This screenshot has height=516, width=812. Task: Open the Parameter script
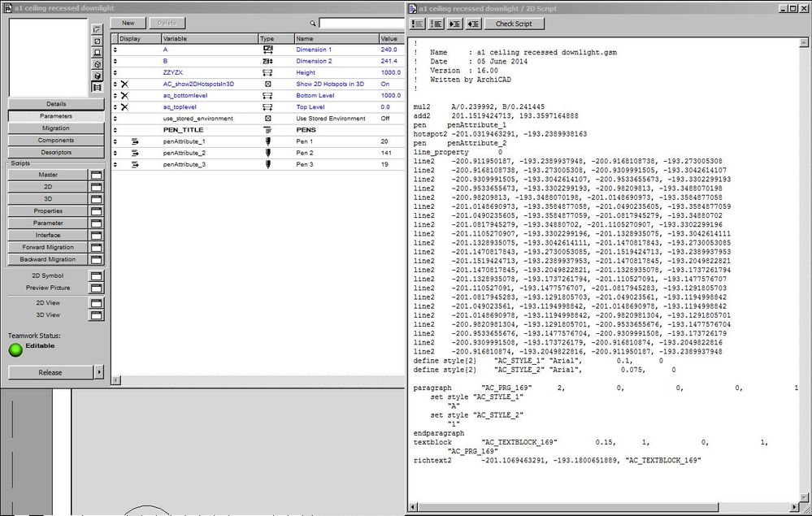point(48,223)
